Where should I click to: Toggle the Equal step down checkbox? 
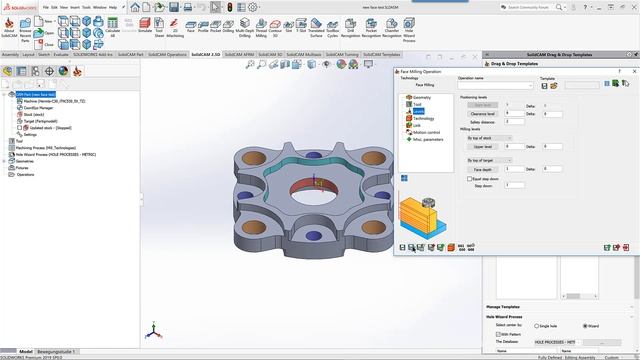(469, 179)
